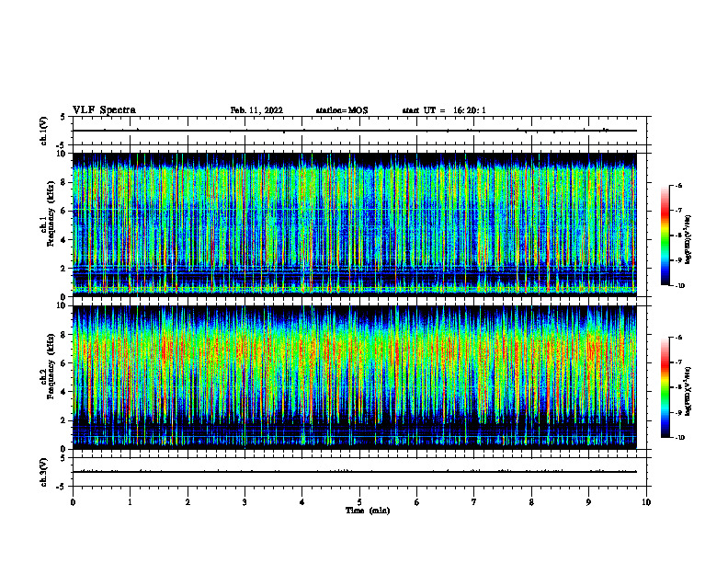Image resolution: width=728 pixels, height=563 pixels.
Task: Click the '9' tick on Time axis
Action: coord(588,502)
